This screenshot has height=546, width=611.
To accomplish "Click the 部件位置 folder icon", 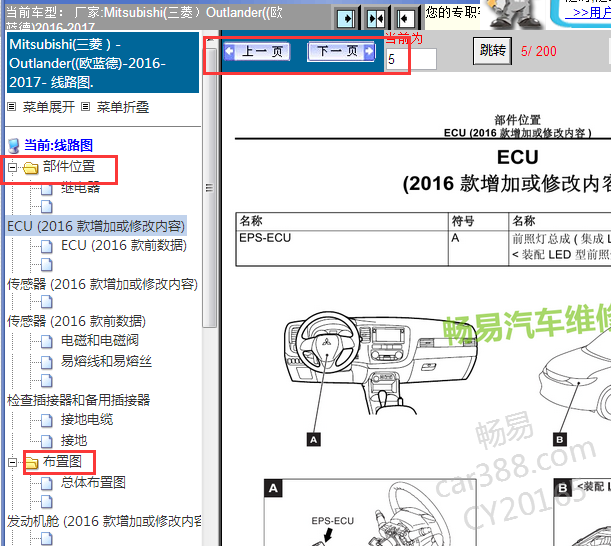I will (x=30, y=168).
